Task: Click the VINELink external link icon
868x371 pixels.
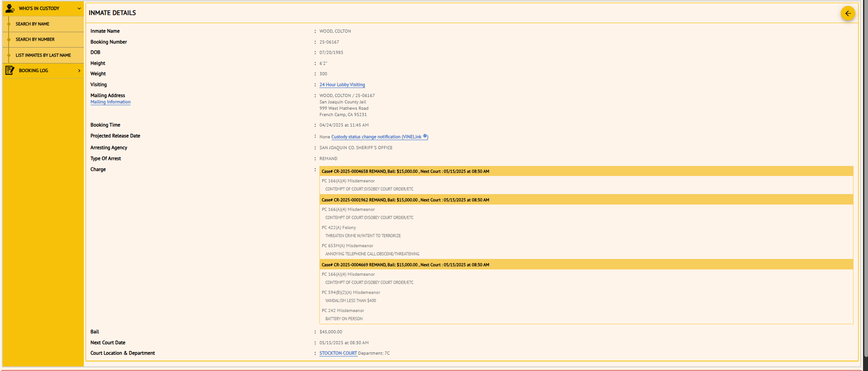Action: (x=425, y=136)
